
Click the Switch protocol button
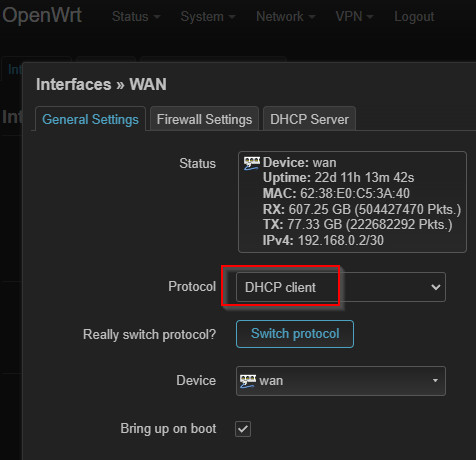click(295, 334)
